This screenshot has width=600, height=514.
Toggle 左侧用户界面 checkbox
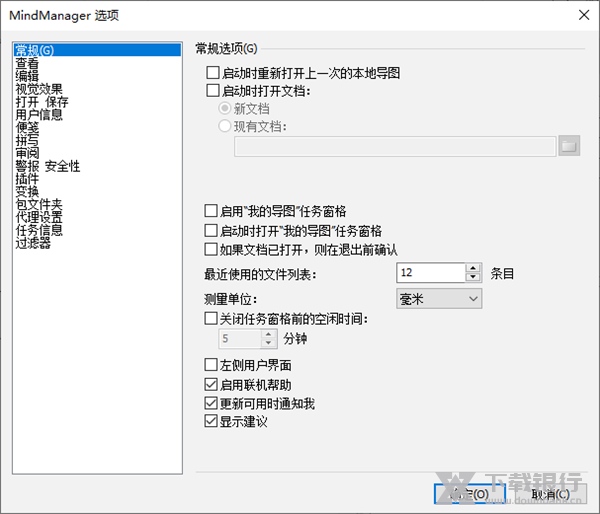click(211, 365)
